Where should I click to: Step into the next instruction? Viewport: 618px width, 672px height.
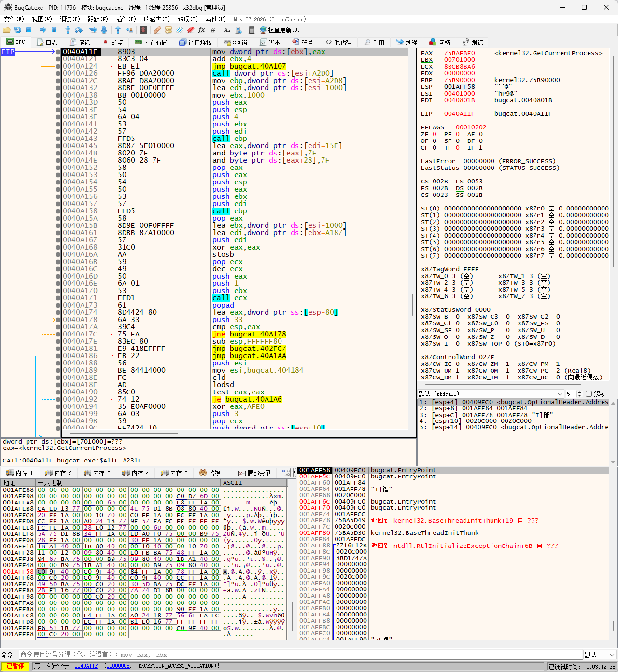pyautogui.click(x=68, y=30)
